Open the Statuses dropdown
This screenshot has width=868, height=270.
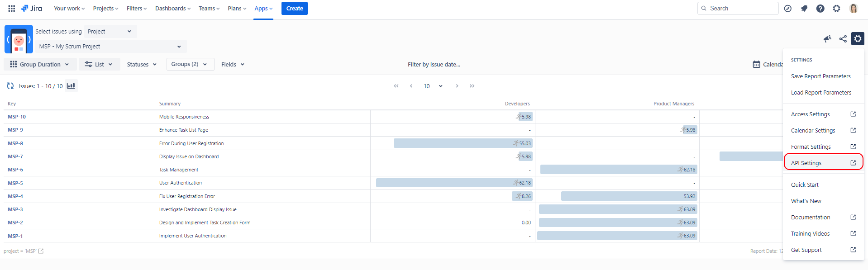coord(142,64)
